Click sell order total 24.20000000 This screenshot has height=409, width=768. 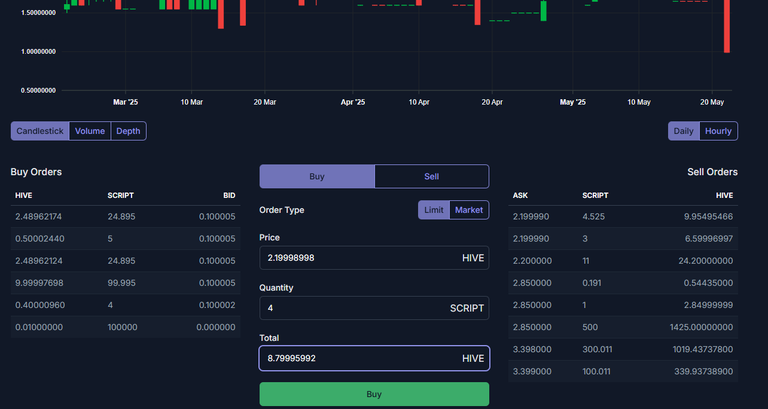click(x=706, y=261)
